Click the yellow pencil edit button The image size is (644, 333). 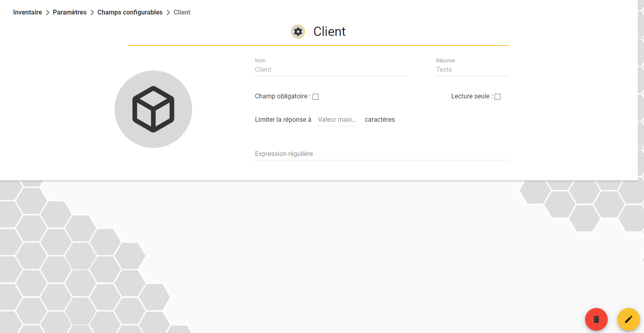coord(628,319)
